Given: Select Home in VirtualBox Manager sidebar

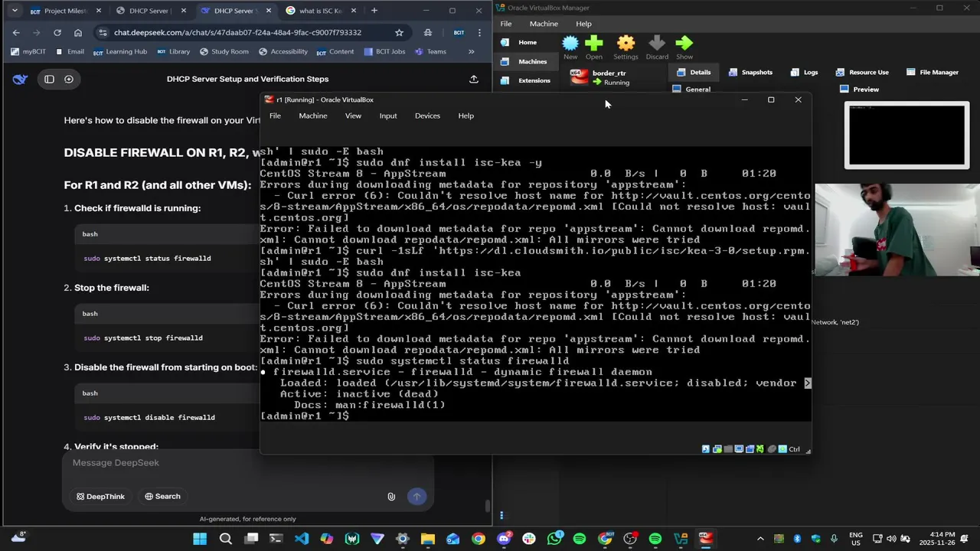Looking at the screenshot, I should click(x=527, y=42).
